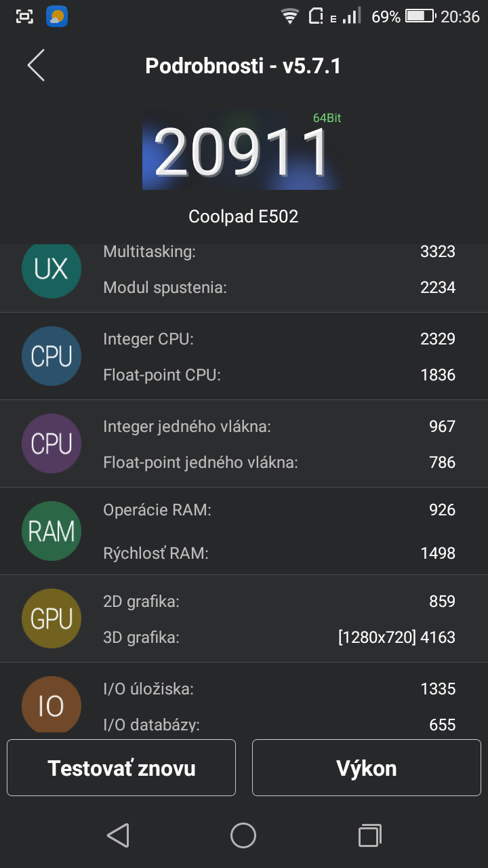Tap the Android home circle button
Screen dimensions: 488x868
click(243, 835)
